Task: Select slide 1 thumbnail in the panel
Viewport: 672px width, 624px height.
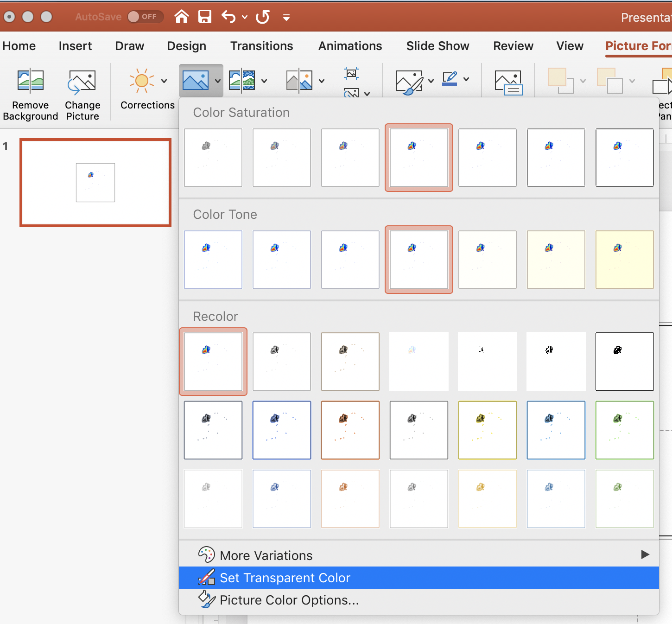Action: click(x=95, y=183)
